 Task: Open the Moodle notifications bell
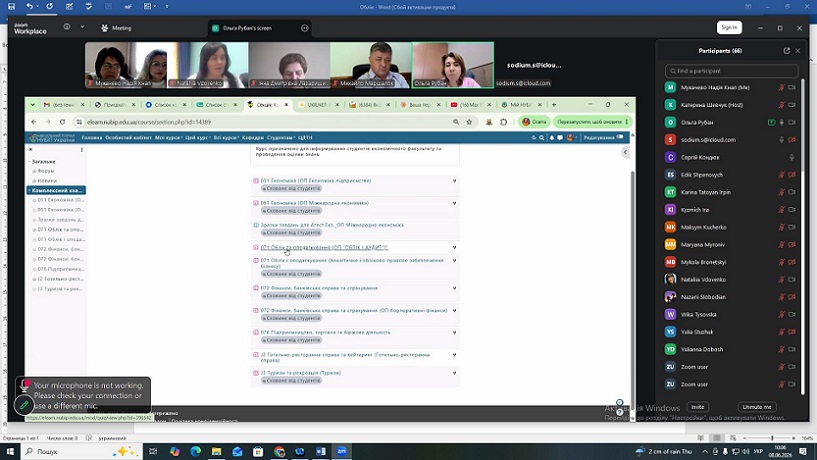552,138
